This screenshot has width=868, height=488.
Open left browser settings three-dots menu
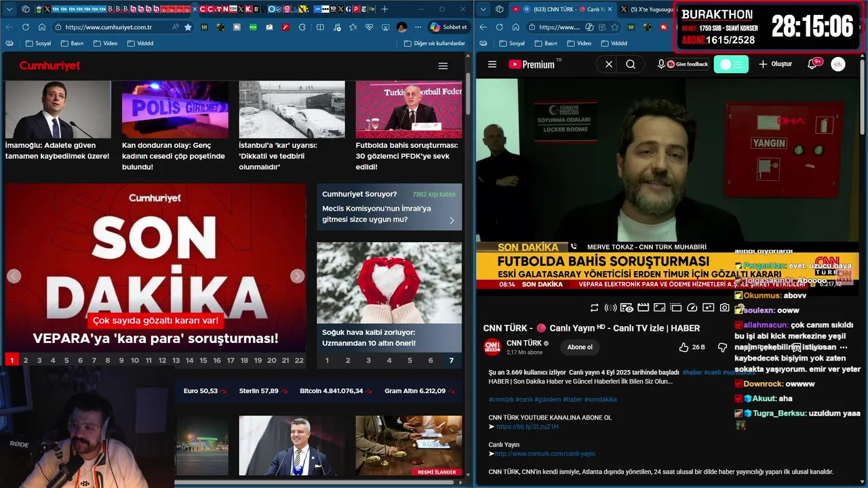pos(419,27)
